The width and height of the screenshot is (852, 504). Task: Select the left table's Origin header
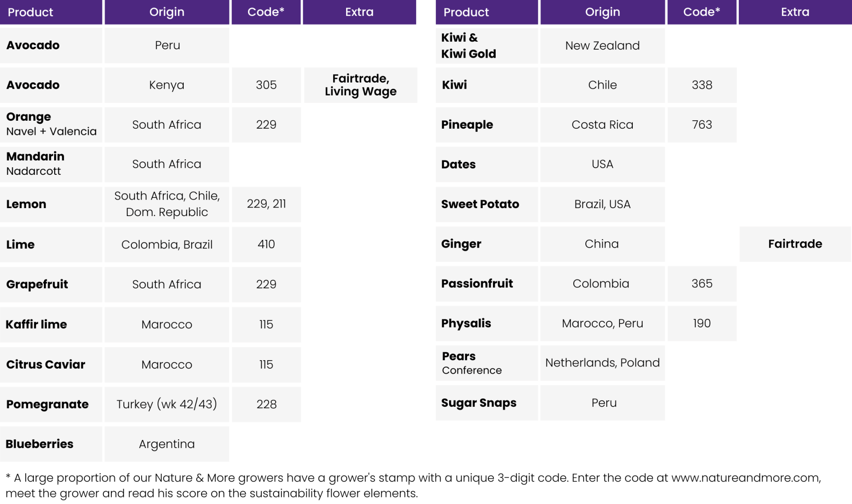167,12
